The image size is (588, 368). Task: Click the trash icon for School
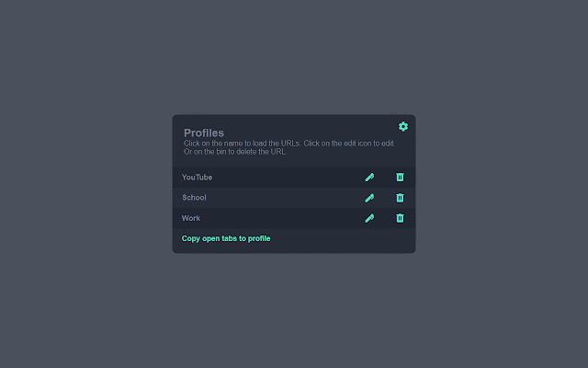[400, 198]
